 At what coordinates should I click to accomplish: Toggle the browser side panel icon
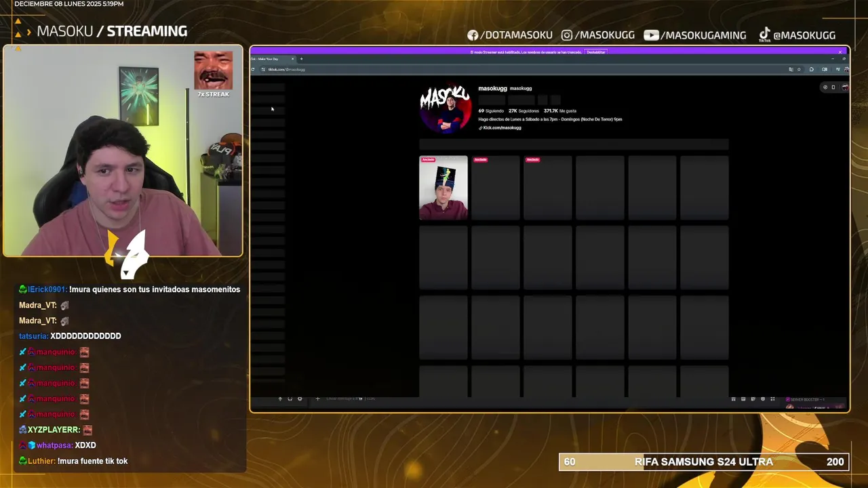[825, 69]
